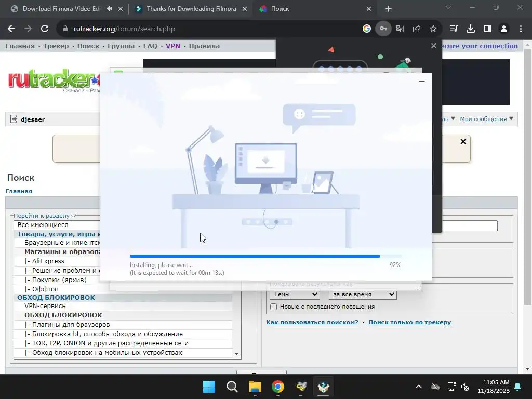Screen dimensions: 532x399
Task: Open the notifications bell
Action: [x=518, y=387]
